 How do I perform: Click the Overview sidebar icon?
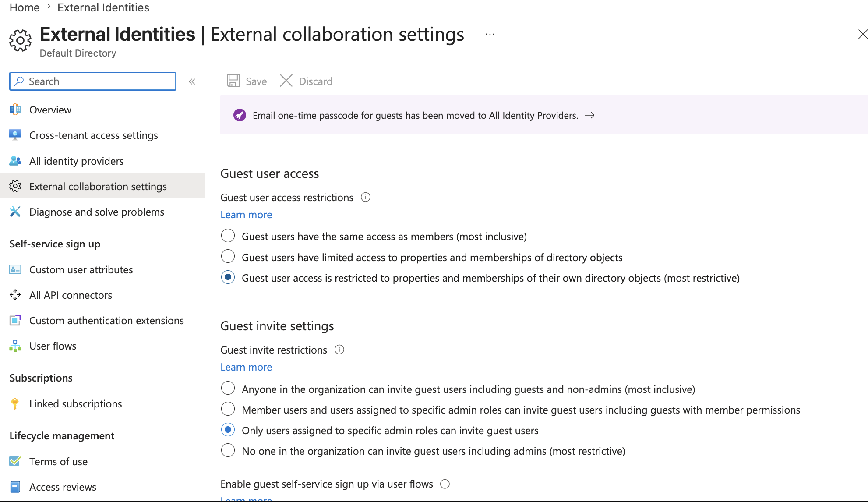coord(15,110)
